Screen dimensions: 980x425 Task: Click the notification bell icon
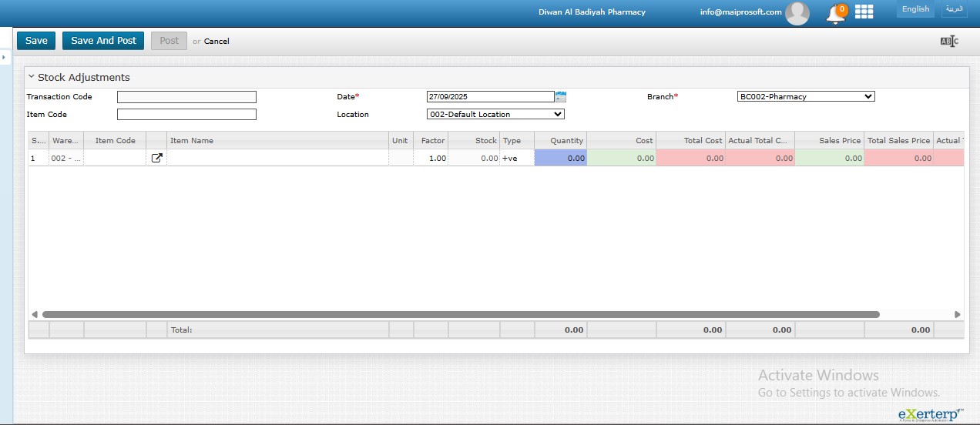835,13
